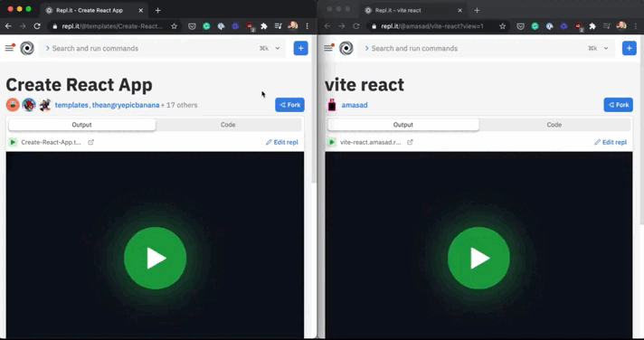Run vite react with big green play button

click(478, 259)
